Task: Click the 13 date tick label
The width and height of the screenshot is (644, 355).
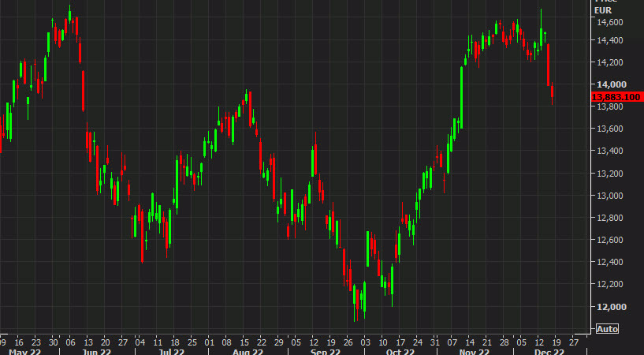Action: pyautogui.click(x=88, y=342)
